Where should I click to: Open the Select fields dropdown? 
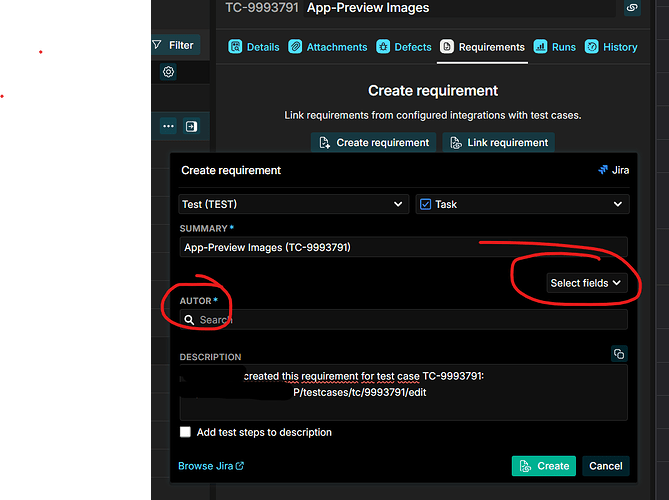point(585,283)
